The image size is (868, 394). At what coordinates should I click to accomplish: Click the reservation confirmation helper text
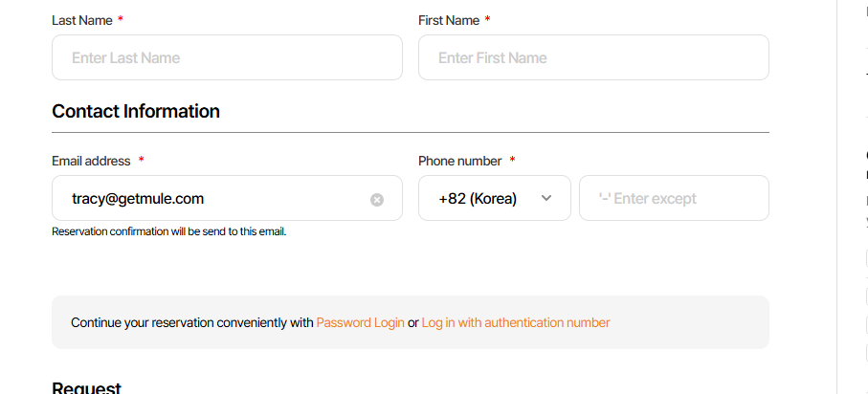point(169,231)
